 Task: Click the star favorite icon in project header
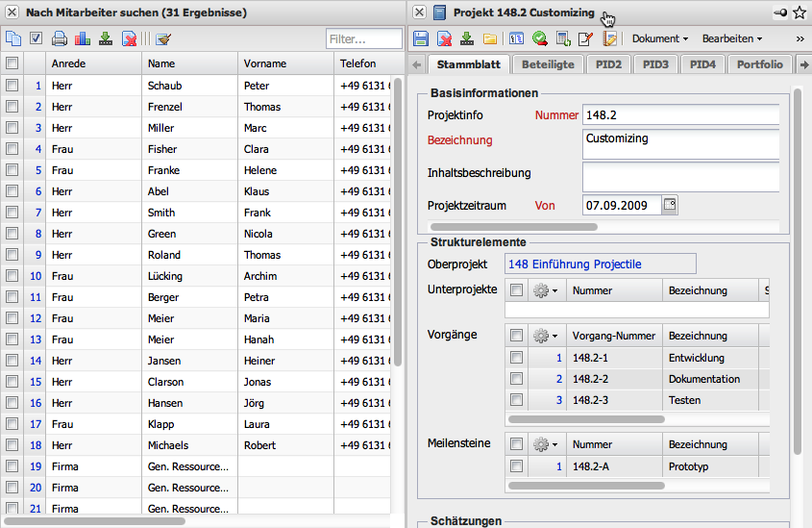pos(800,13)
